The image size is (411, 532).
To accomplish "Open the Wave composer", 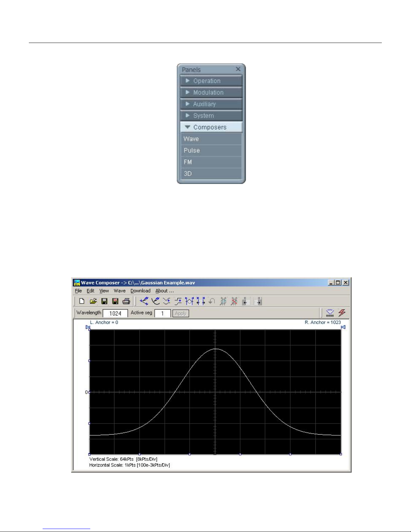I will [x=211, y=139].
